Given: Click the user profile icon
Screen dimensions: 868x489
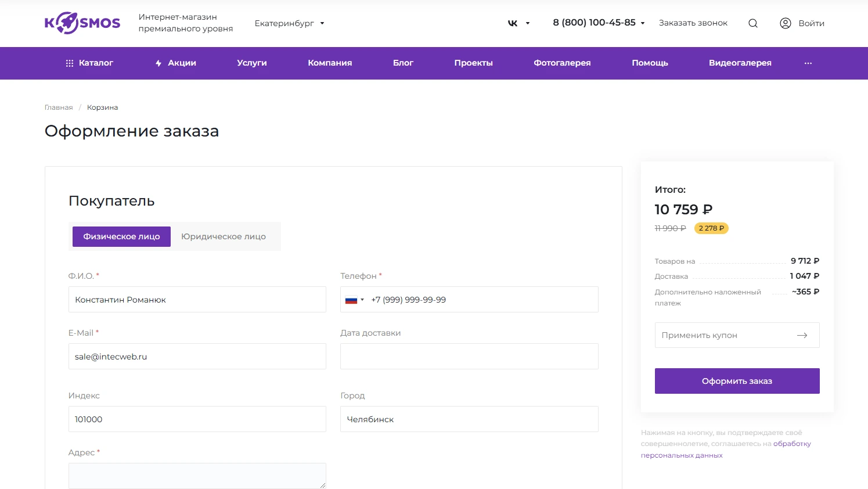Looking at the screenshot, I should pos(785,23).
